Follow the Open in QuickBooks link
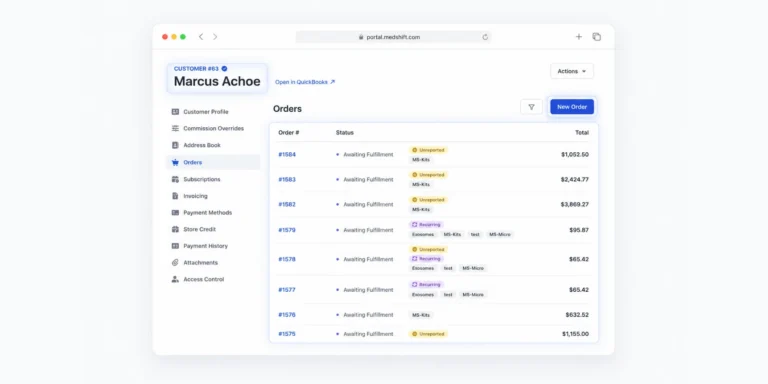This screenshot has height=384, width=768. pyautogui.click(x=305, y=82)
